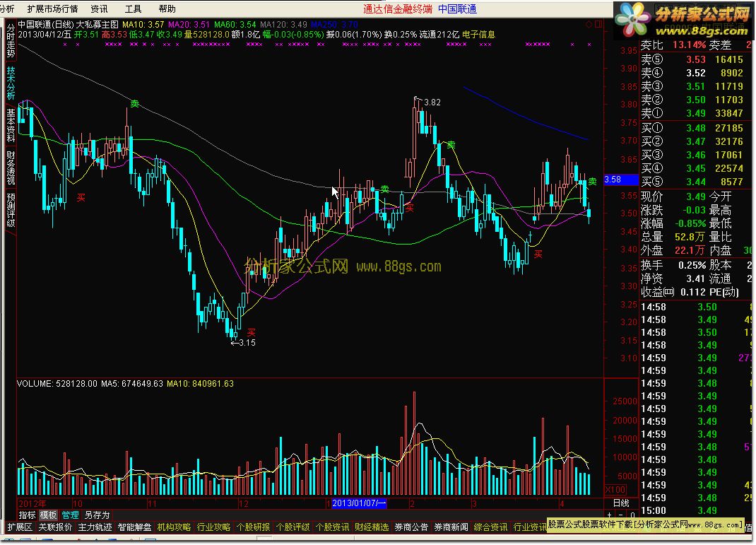Click the 日线 period selector
The image size is (756, 545).
621,503
